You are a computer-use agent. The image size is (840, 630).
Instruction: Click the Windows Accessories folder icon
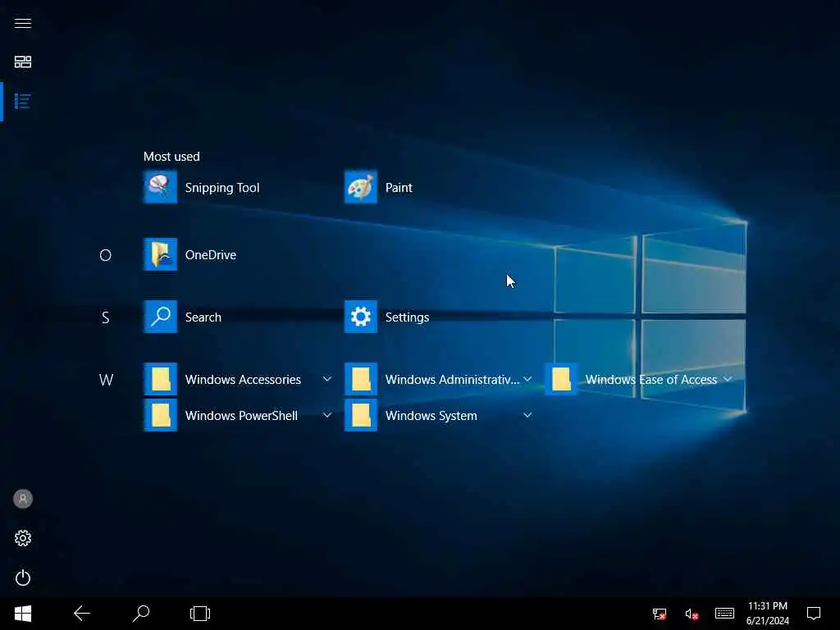click(160, 379)
